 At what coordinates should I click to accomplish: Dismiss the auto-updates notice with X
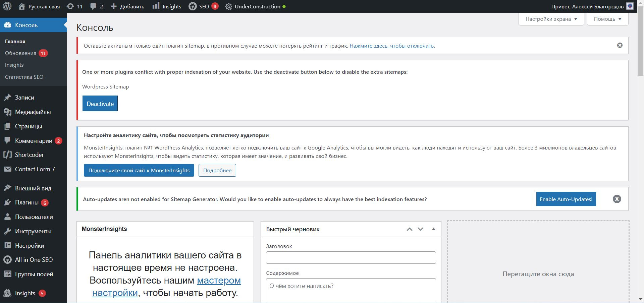point(617,199)
